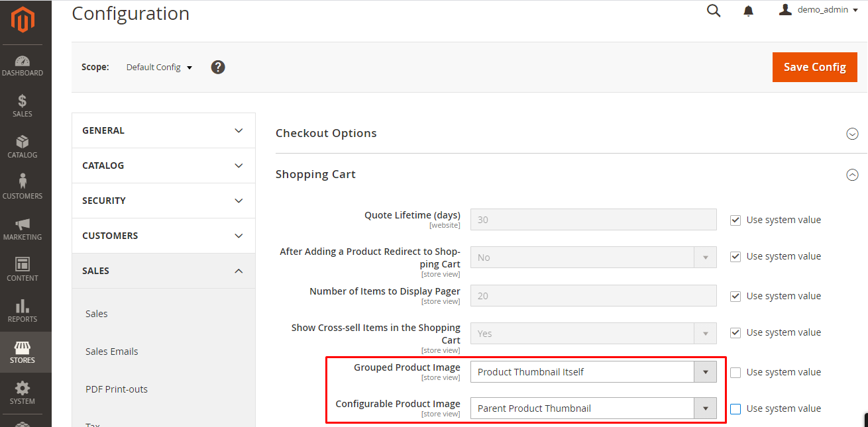The image size is (868, 427).
Task: Click the Magento logo icon
Action: [22, 19]
